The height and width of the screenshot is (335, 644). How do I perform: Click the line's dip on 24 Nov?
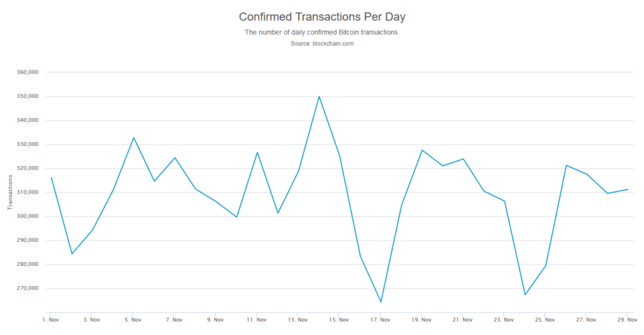[525, 295]
